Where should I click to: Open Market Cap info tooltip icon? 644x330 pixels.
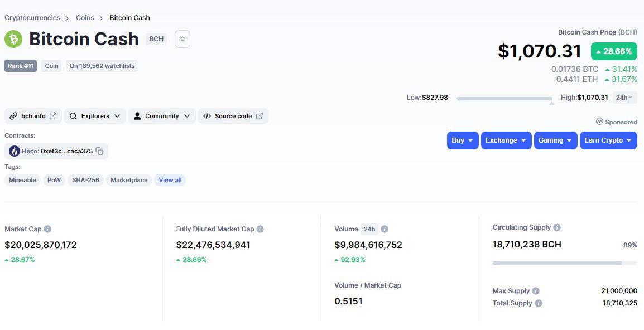point(47,229)
